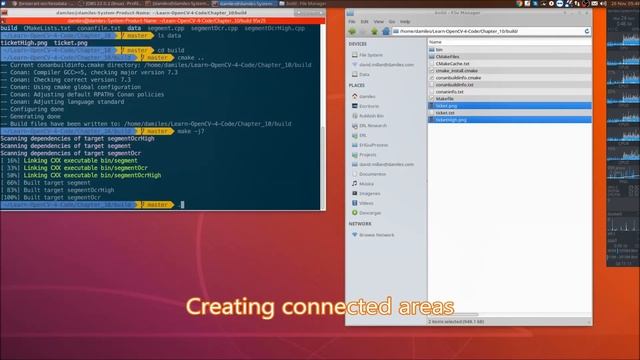Click Browse Network in sidebar
Image resolution: width=640 pixels, height=360 pixels.
pyautogui.click(x=376, y=235)
